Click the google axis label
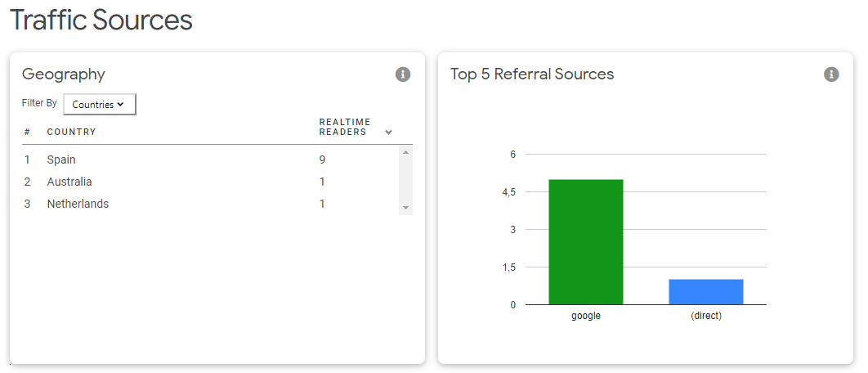Image resolution: width=868 pixels, height=373 pixels. coord(586,316)
